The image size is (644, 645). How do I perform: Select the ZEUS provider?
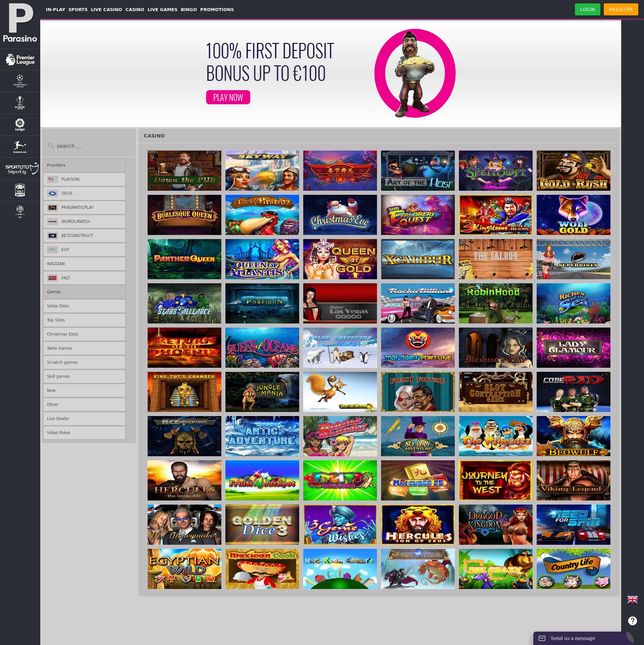tap(84, 193)
